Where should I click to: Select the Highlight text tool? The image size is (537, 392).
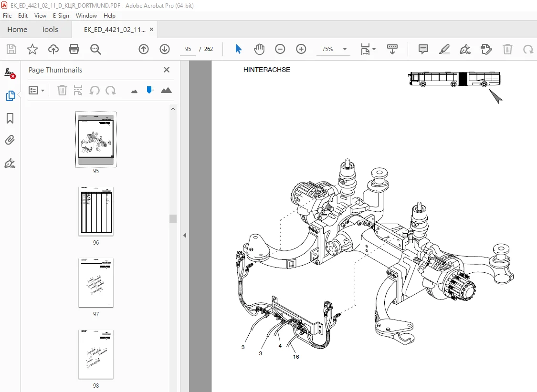pyautogui.click(x=444, y=49)
